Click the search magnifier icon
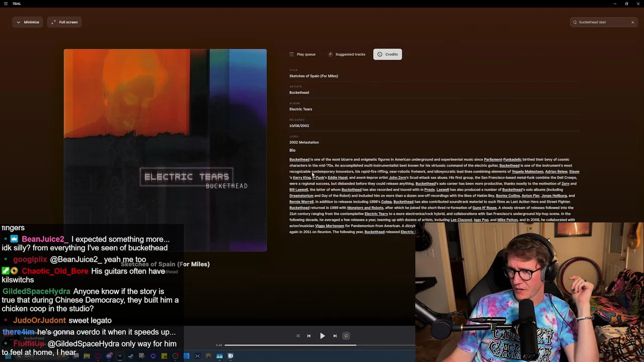 (575, 22)
